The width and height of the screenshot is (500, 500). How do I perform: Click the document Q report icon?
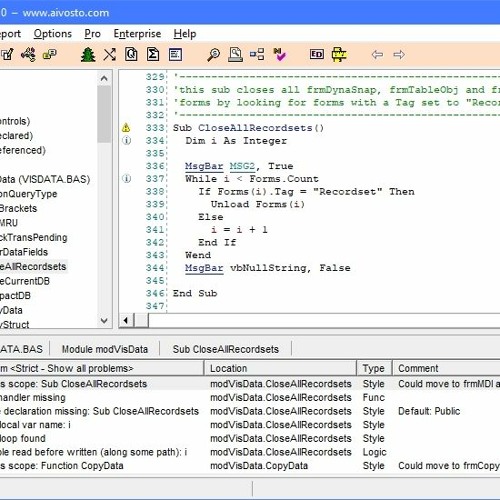pyautogui.click(x=131, y=54)
